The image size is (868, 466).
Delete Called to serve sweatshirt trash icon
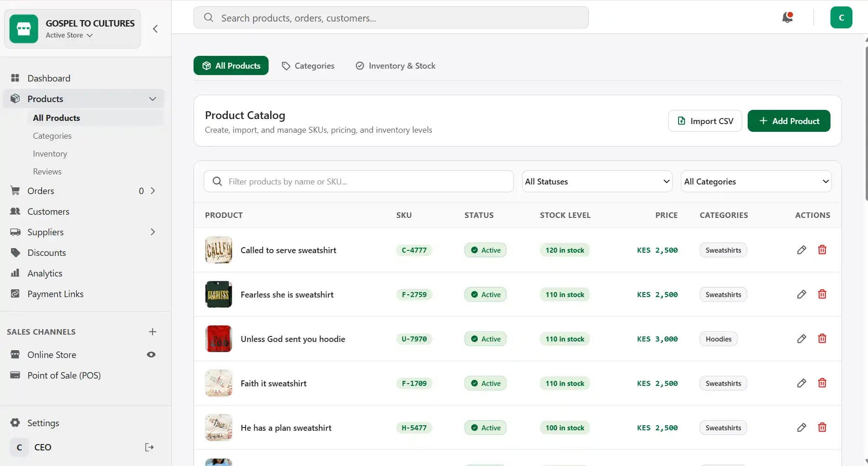click(822, 250)
